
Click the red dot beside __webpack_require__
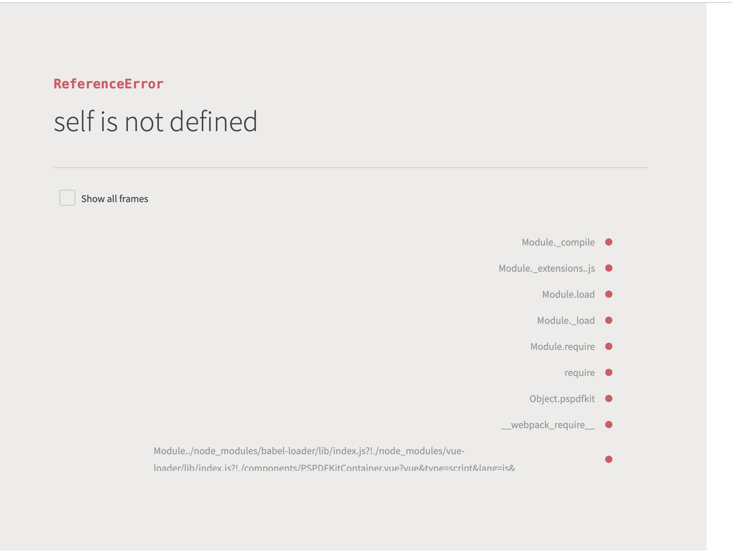pos(609,425)
